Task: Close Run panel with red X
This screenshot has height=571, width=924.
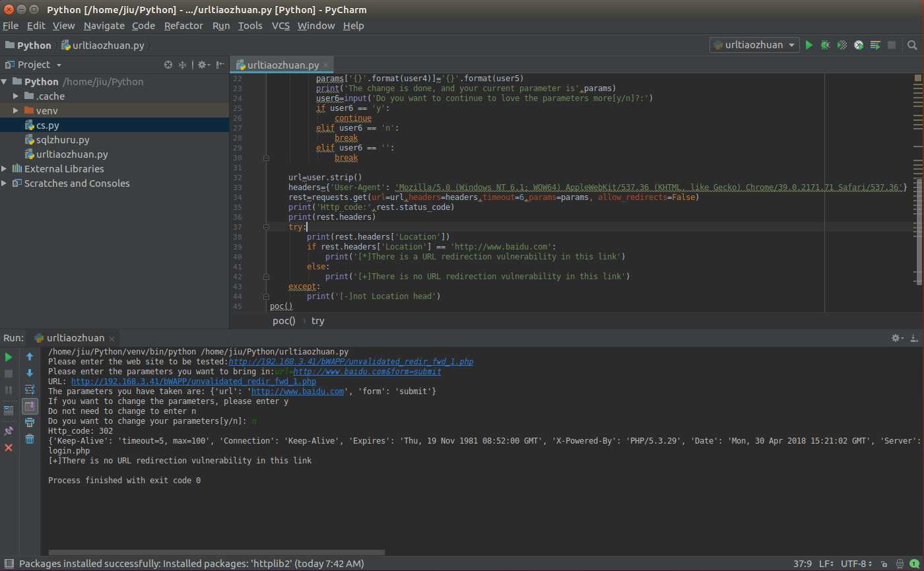Action: click(9, 448)
